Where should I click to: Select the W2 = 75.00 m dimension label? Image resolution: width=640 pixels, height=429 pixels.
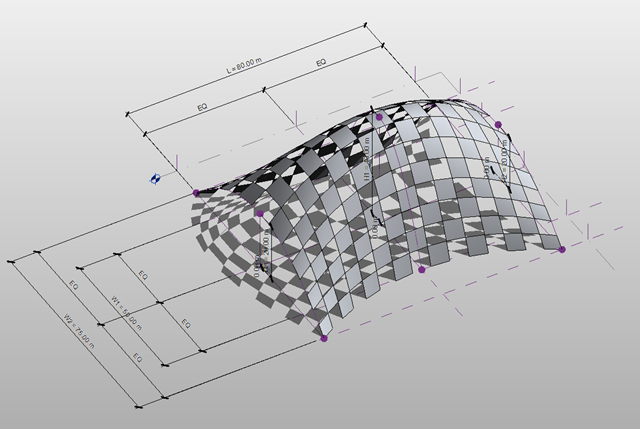[79, 331]
